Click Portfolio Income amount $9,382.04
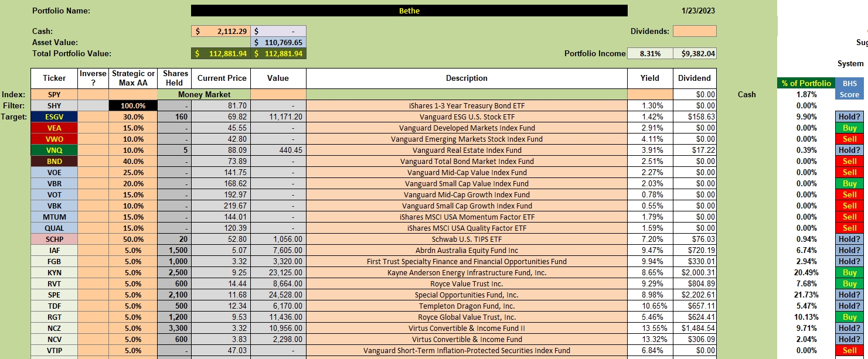 (695, 53)
